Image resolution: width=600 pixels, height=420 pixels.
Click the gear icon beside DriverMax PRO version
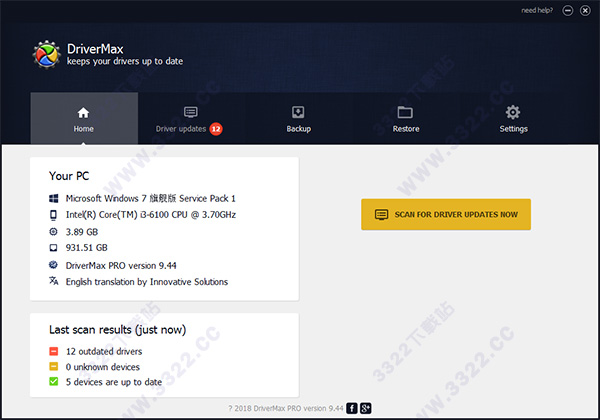53,264
